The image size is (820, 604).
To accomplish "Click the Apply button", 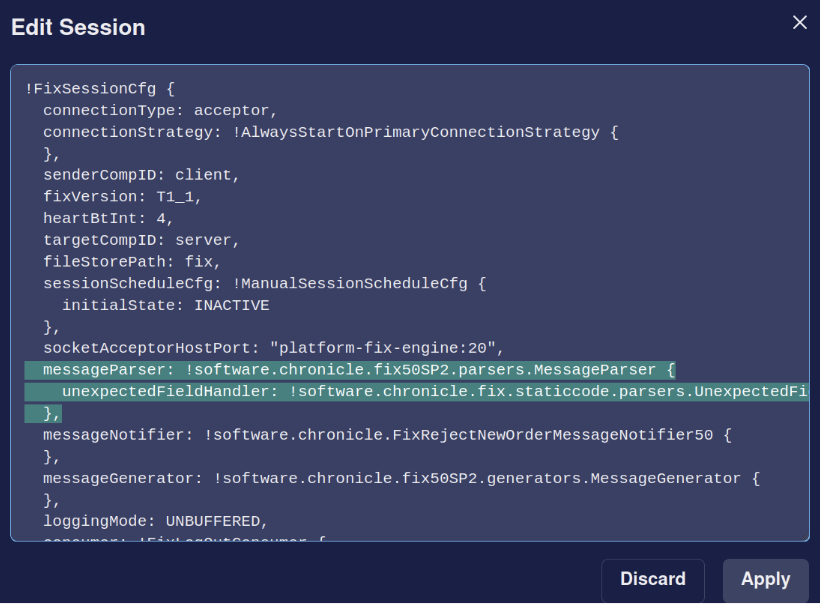I will 766,579.
